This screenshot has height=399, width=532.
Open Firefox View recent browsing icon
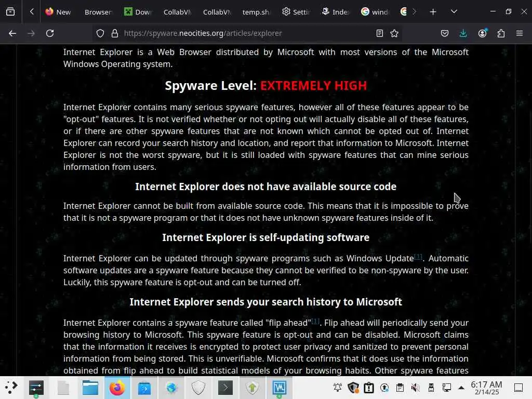pos(10,12)
